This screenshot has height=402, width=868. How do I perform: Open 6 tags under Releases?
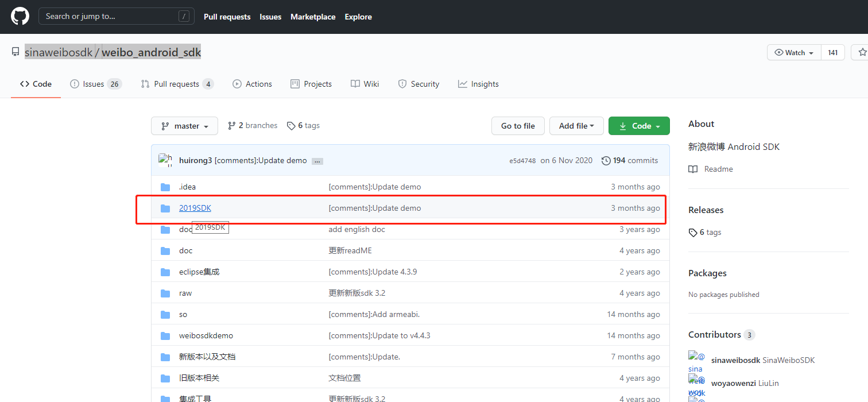(x=705, y=232)
